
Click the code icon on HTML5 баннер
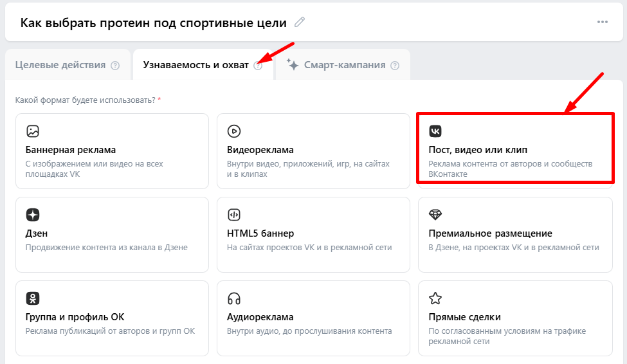coord(234,215)
